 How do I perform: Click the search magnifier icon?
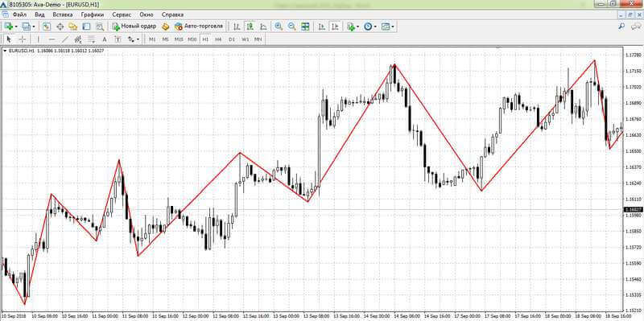(621, 27)
